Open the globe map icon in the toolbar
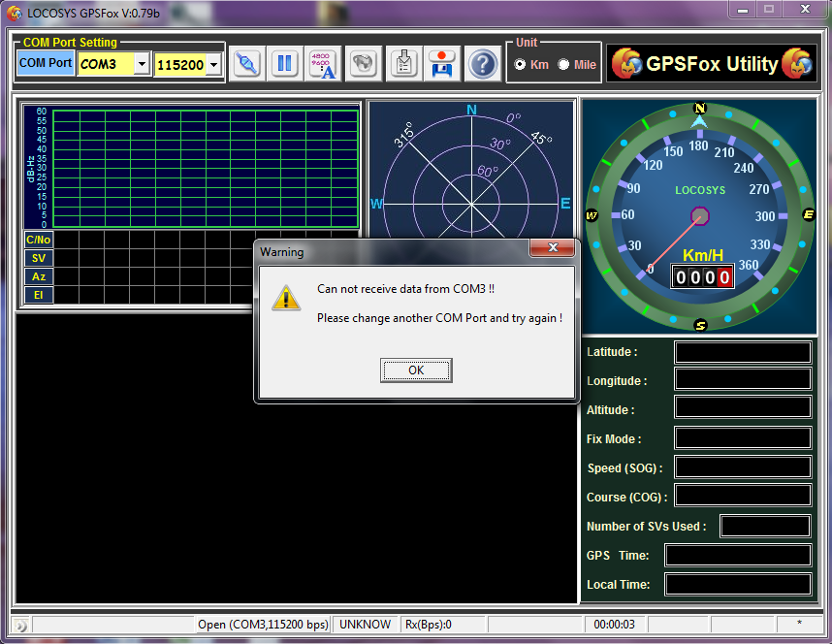This screenshot has height=644, width=832. coord(364,64)
